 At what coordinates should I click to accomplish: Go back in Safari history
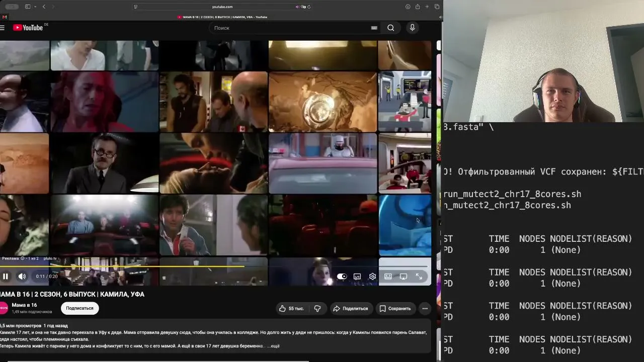44,7
